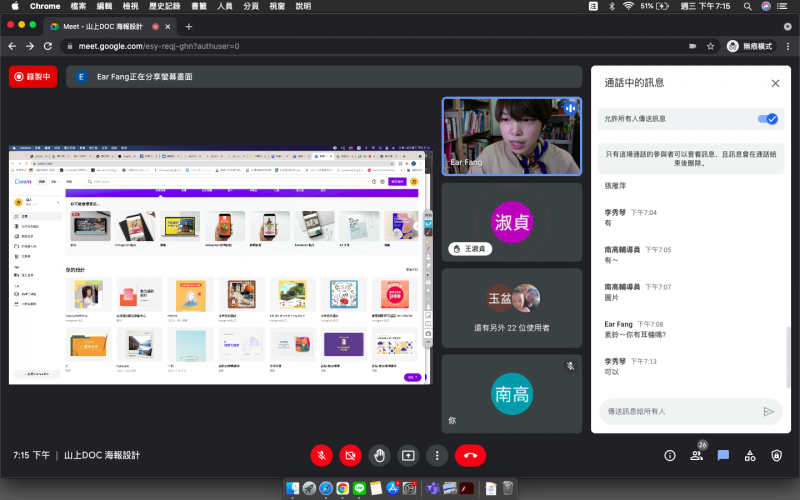Close the Meet tab
This screenshot has height=500, width=800.
(168, 27)
